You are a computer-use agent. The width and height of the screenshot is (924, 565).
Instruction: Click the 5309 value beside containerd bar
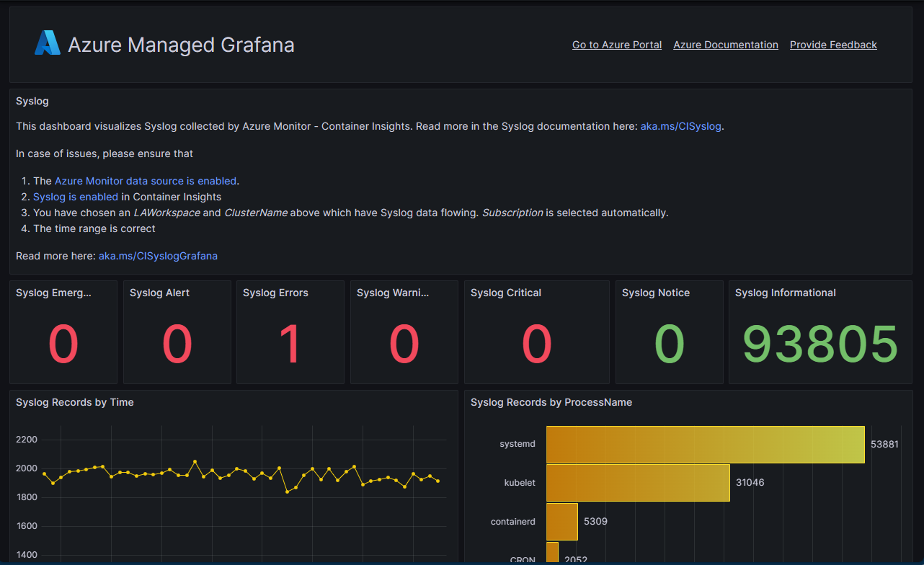(x=595, y=522)
